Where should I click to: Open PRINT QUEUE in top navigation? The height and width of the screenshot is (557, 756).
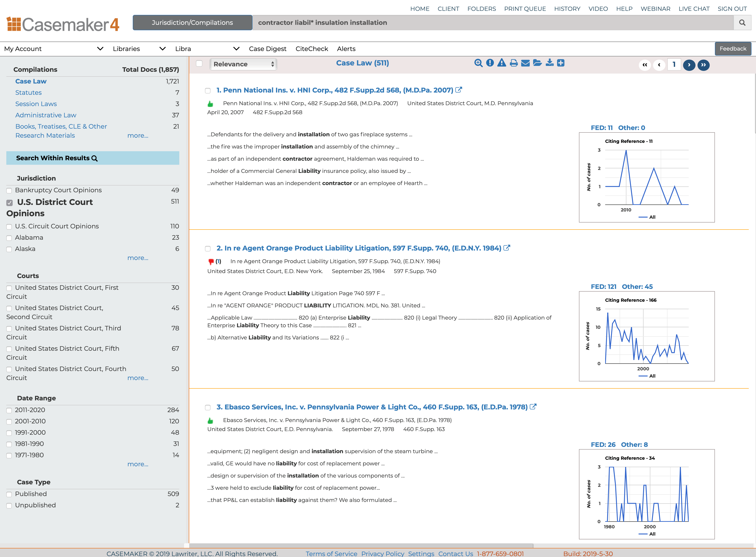coord(525,9)
